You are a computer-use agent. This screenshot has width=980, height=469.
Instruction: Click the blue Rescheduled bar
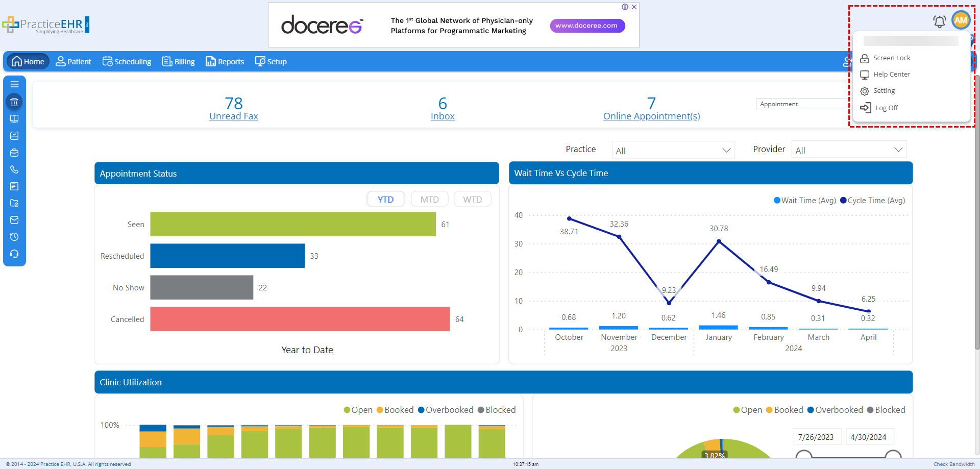(227, 256)
